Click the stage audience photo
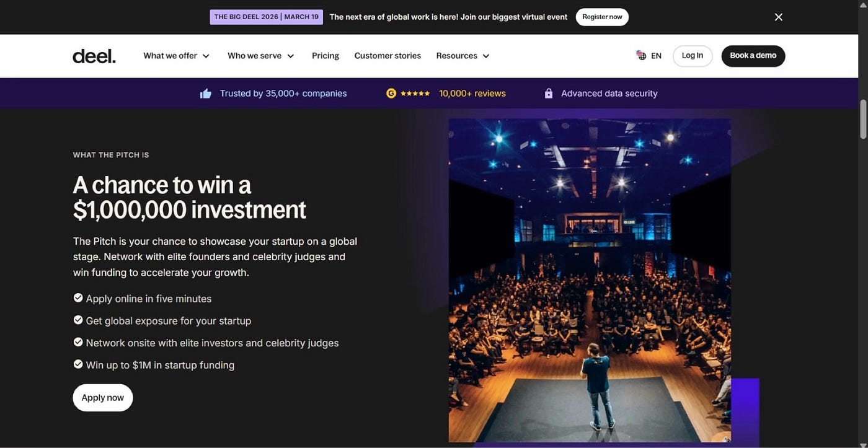 click(x=590, y=280)
